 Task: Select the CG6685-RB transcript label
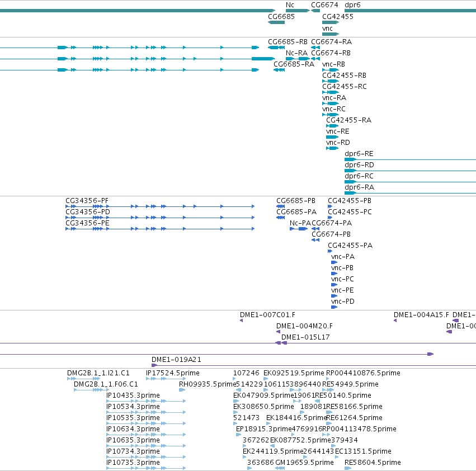[x=288, y=42]
